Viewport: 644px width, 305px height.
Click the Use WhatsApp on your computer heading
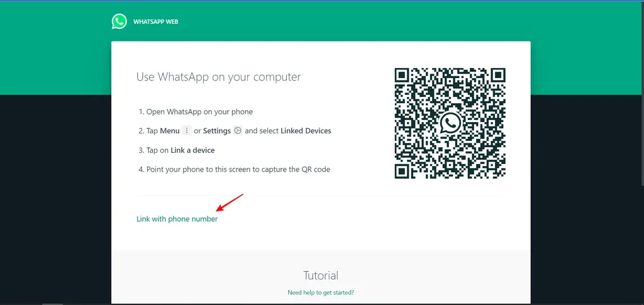218,77
